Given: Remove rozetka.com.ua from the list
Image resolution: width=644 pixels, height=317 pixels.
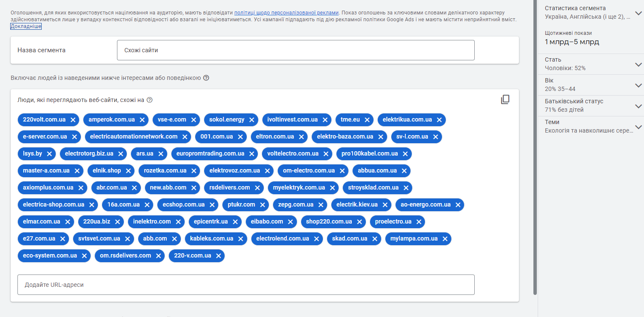Looking at the screenshot, I should coord(194,171).
